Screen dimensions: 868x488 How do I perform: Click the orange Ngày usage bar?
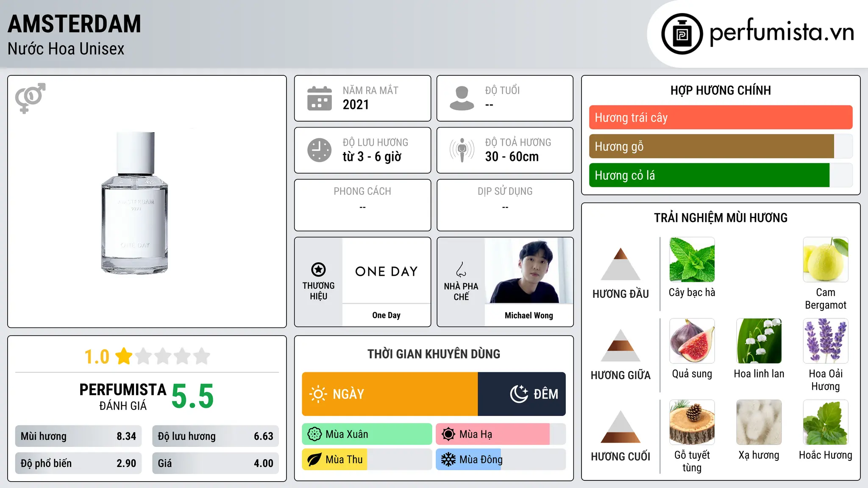pyautogui.click(x=390, y=394)
